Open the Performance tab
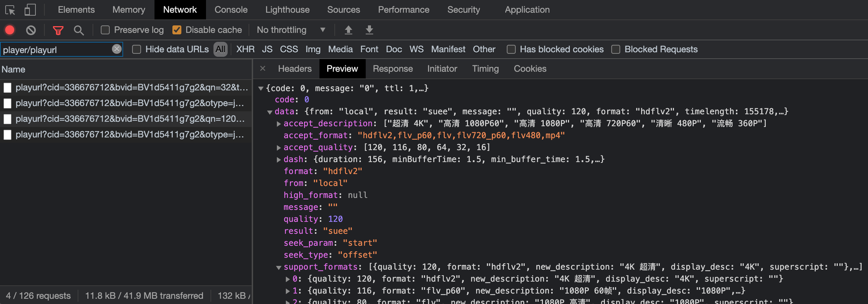Screen dimensions: 868x304 coord(404,10)
